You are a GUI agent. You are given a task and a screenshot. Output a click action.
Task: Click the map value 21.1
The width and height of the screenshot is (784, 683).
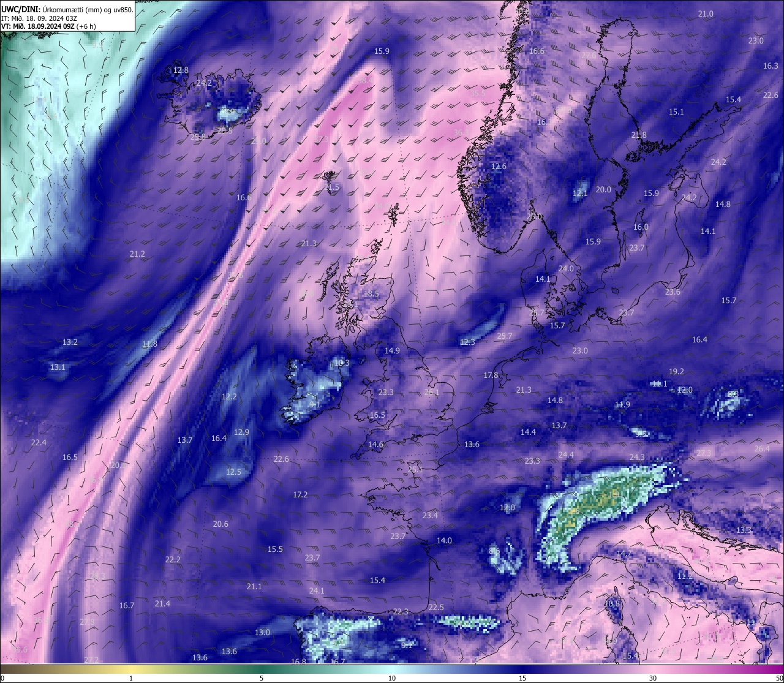[254, 587]
